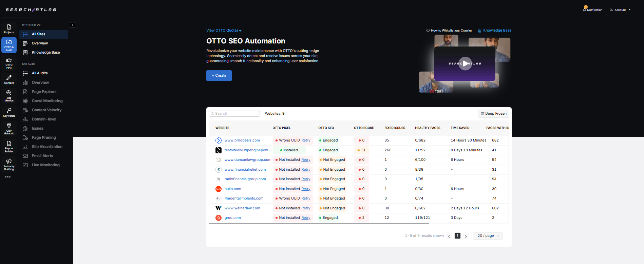Open GBP Galactic pin icon
This screenshot has height=264, width=644.
point(9,129)
